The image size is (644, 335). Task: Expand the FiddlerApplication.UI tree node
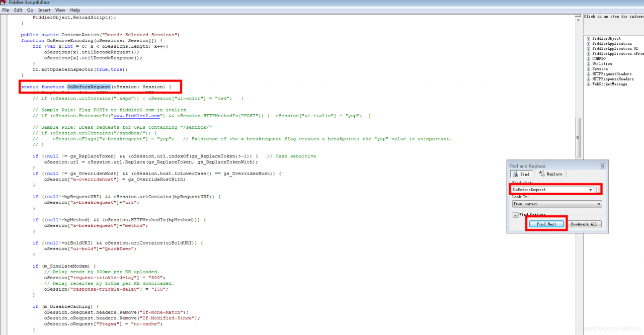click(589, 49)
